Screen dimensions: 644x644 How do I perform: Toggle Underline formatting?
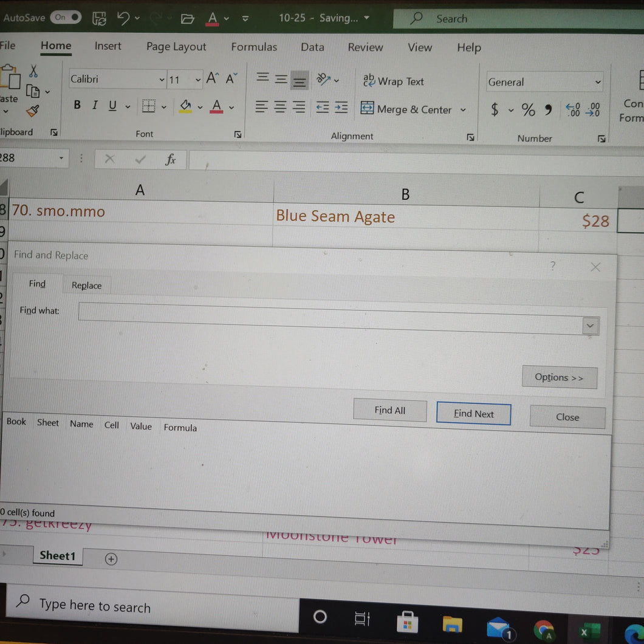[x=112, y=106]
